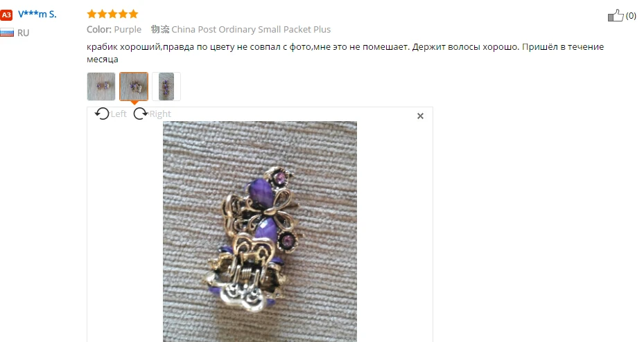
Task: Click the Russian review text
Action: tap(345, 53)
